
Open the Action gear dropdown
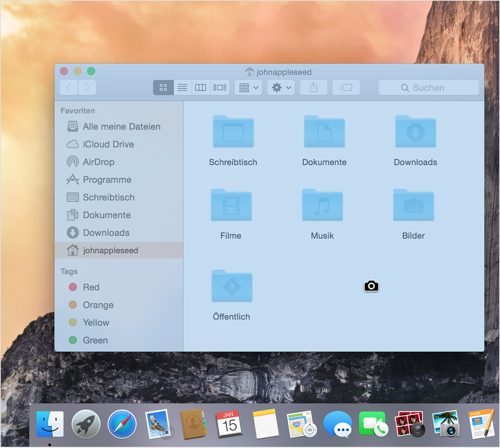277,87
